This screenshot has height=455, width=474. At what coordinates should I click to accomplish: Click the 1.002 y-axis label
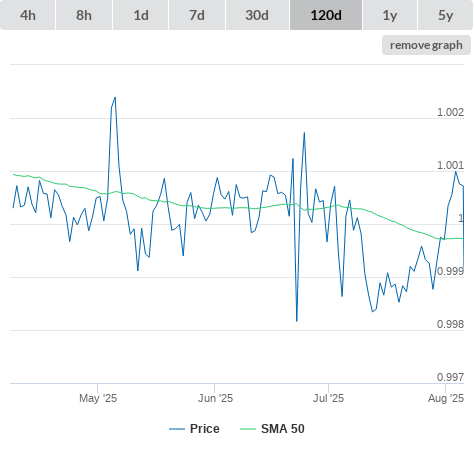(450, 112)
